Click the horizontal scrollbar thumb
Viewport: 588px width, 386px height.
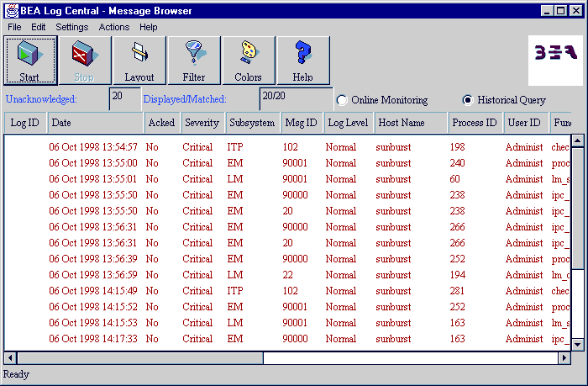click(x=140, y=358)
